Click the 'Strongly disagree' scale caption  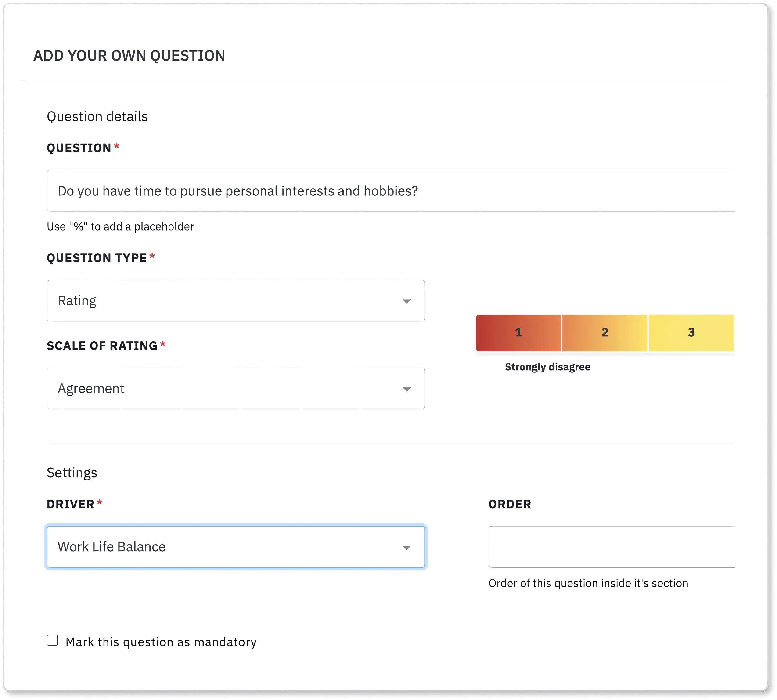[547, 367]
